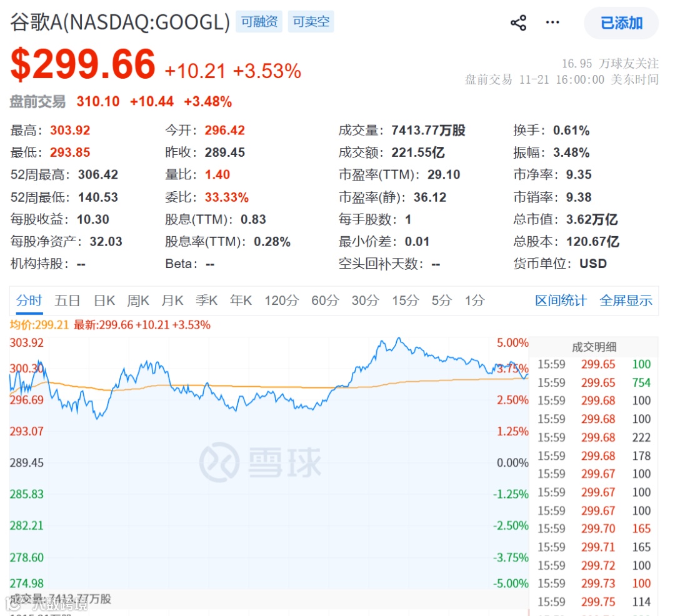Image resolution: width=675 pixels, height=616 pixels.
Task: Click the 每股收益 value 10.30
Action: pyautogui.click(x=93, y=219)
